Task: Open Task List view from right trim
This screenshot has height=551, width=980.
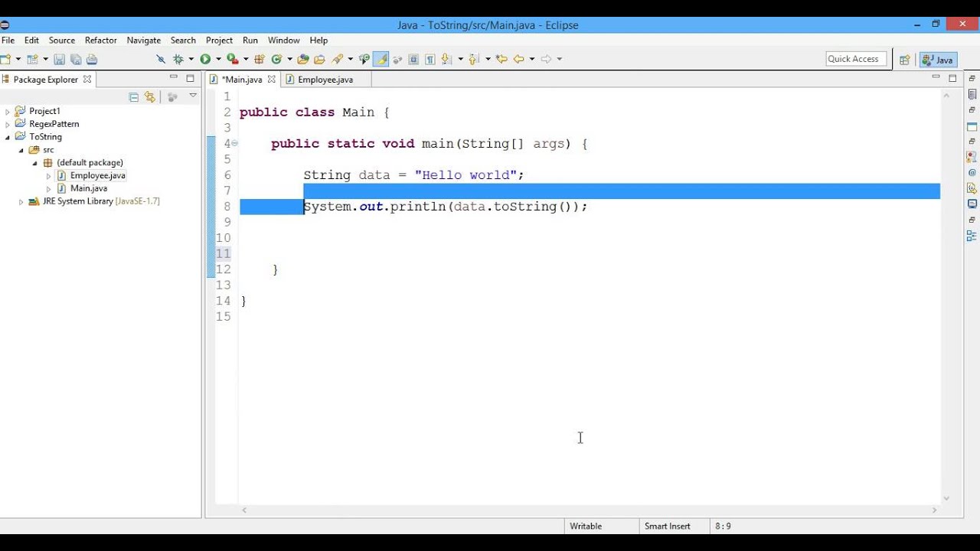Action: tap(972, 94)
